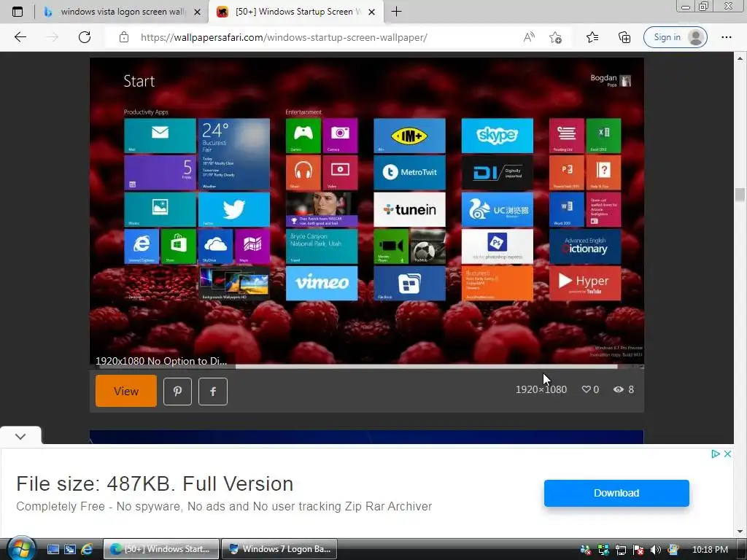This screenshot has height=560, width=747.
Task: Share wallpaper on Facebook
Action: [212, 392]
